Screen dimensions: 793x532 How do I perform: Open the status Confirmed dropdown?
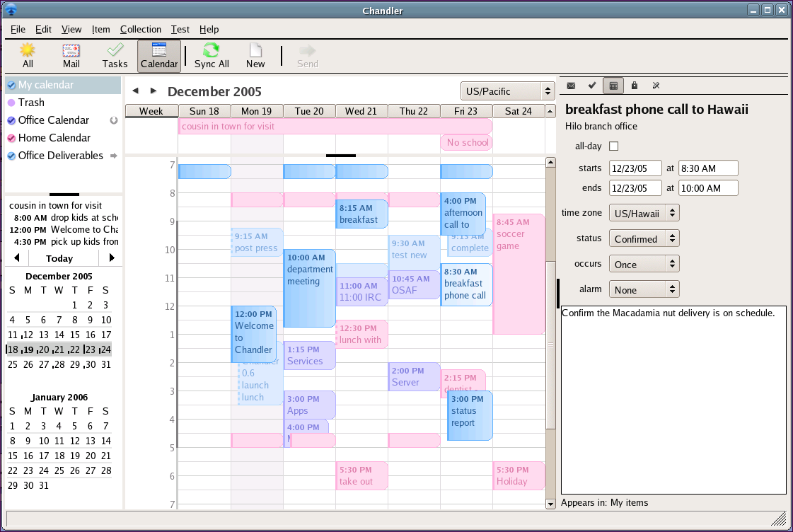(x=644, y=238)
